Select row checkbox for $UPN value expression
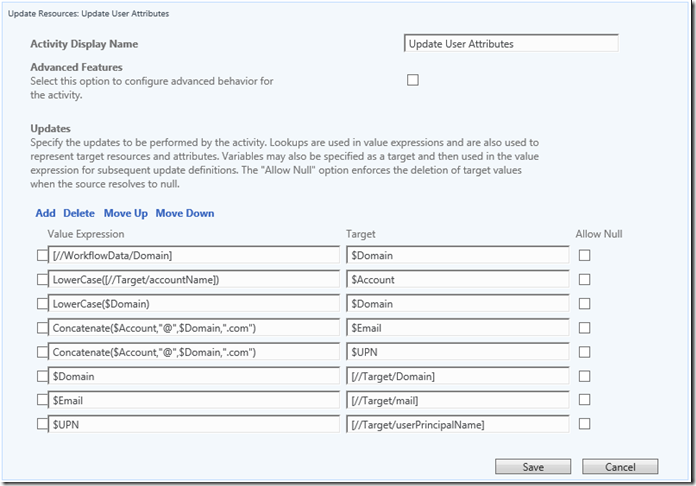Viewport: 696px width, 486px height. pyautogui.click(x=42, y=424)
